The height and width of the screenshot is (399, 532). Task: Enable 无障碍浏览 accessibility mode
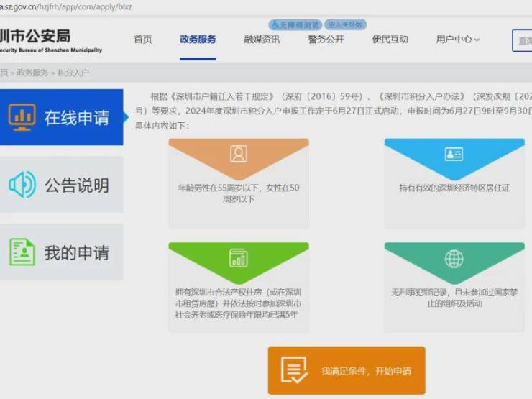pos(294,24)
